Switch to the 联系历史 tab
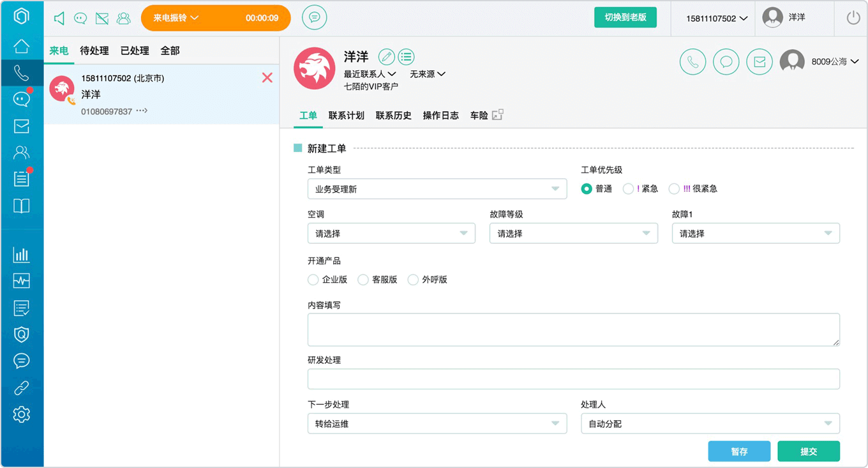The width and height of the screenshot is (868, 468). coord(393,116)
